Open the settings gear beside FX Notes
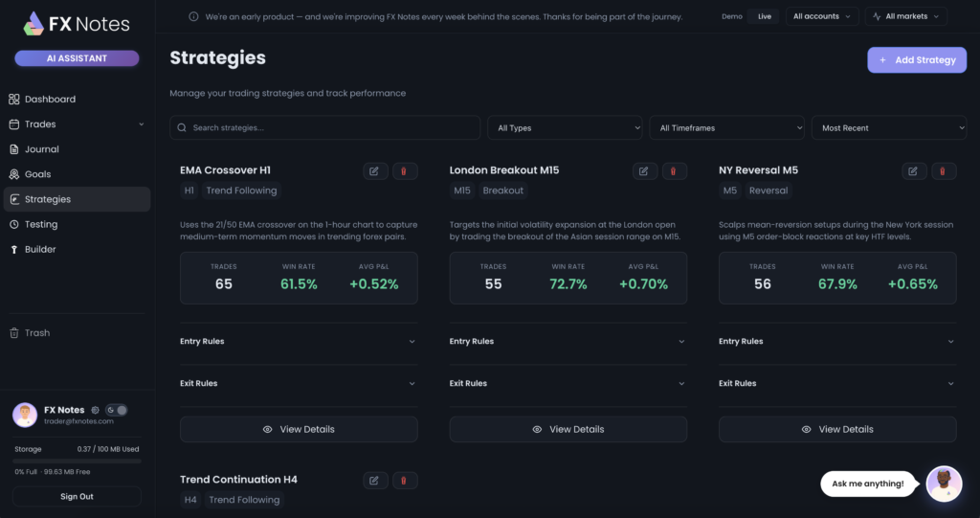This screenshot has width=980, height=518. pos(95,410)
